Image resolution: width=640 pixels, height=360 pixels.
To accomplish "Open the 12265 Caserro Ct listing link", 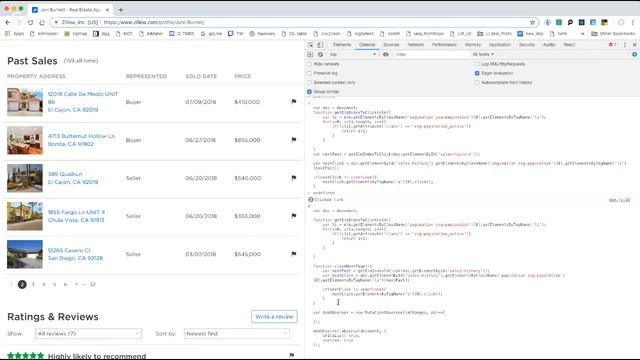I will tap(75, 254).
